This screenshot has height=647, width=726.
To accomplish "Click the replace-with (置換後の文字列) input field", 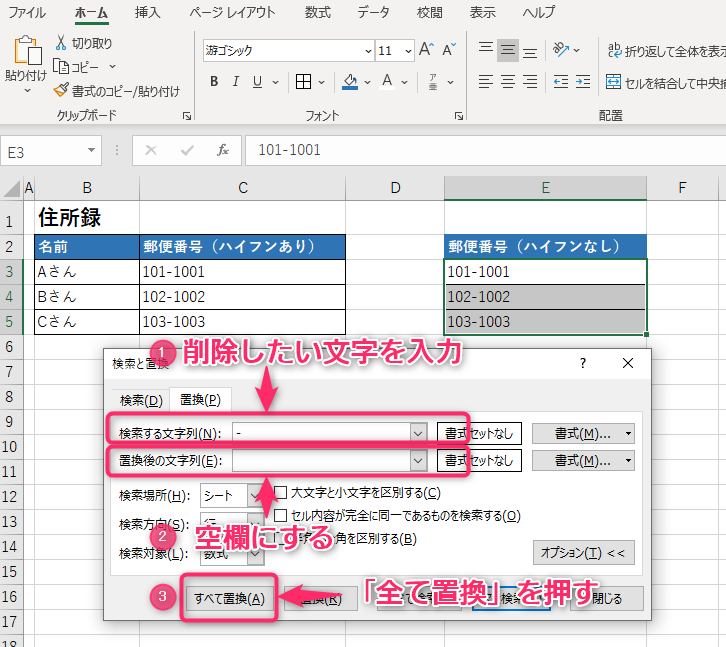I will (x=320, y=460).
